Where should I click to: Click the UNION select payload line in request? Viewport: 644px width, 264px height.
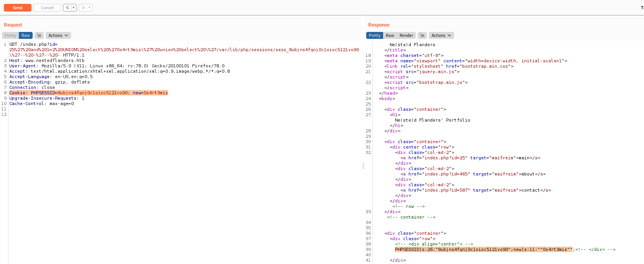[184, 50]
